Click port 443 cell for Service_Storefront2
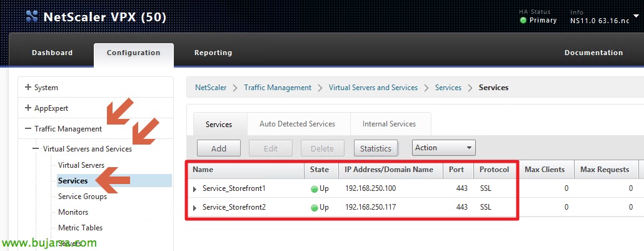Image resolution: width=644 pixels, height=251 pixels. point(461,207)
